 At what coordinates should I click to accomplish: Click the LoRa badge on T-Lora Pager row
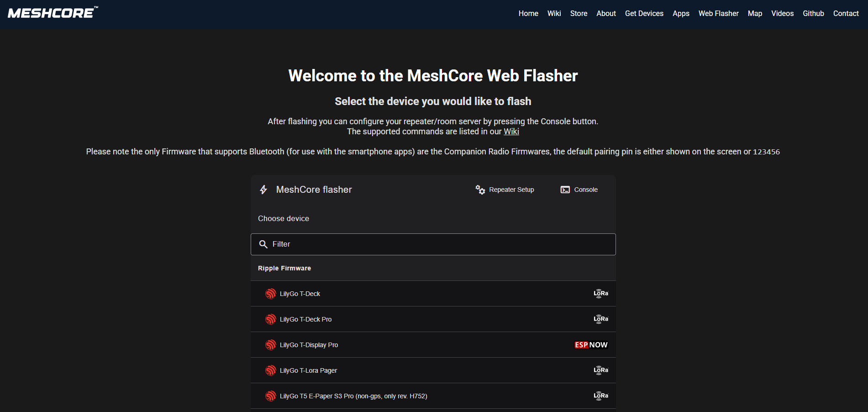600,370
